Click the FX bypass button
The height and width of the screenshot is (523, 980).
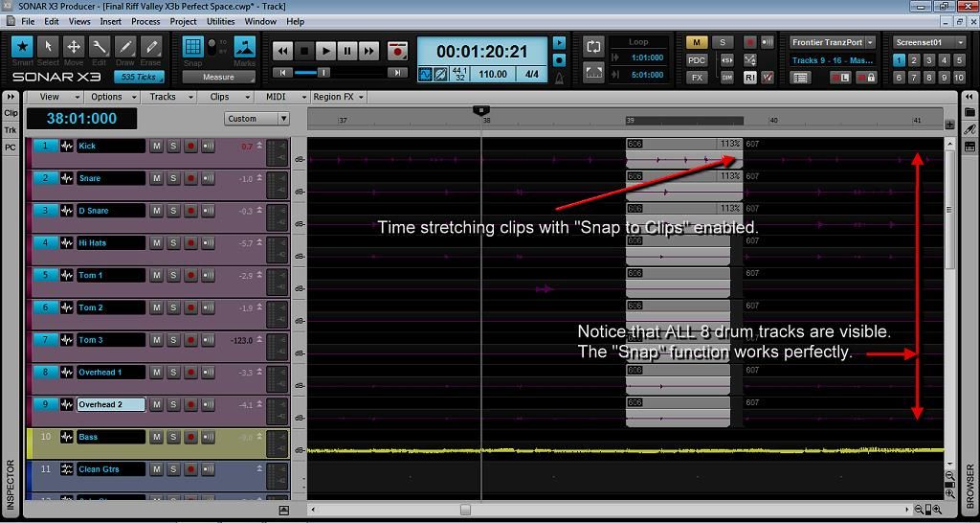click(x=697, y=77)
